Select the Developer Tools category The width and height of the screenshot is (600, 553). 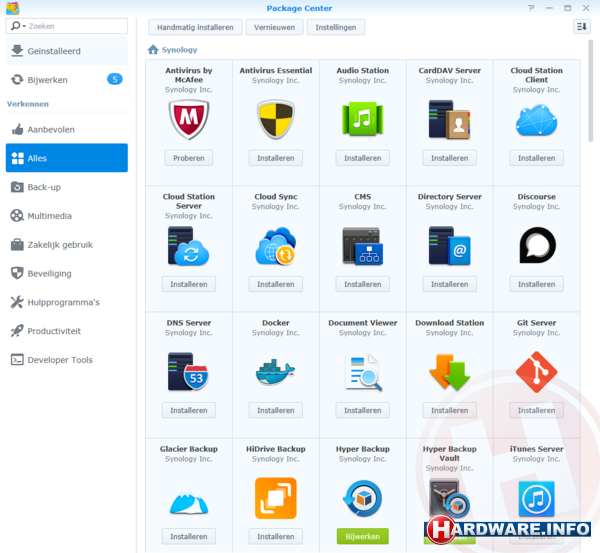(x=67, y=360)
